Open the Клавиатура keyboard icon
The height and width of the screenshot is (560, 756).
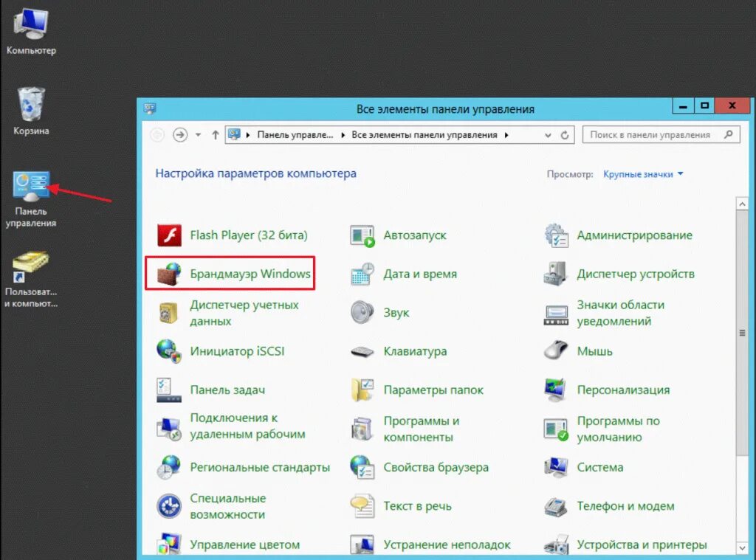362,352
